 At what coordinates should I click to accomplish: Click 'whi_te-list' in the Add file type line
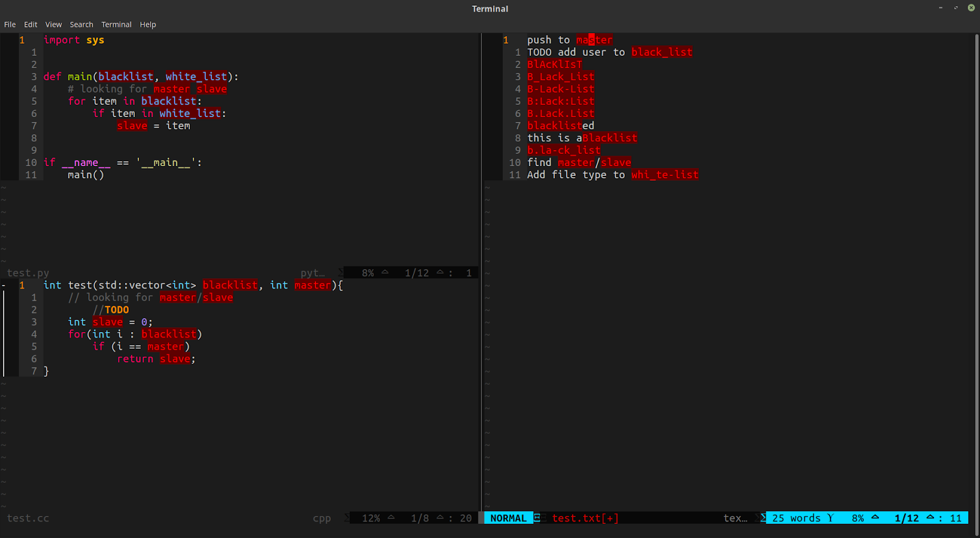click(665, 175)
